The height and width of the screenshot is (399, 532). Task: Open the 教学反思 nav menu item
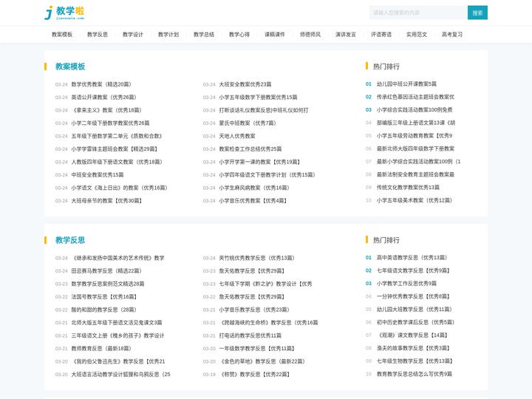pyautogui.click(x=98, y=34)
